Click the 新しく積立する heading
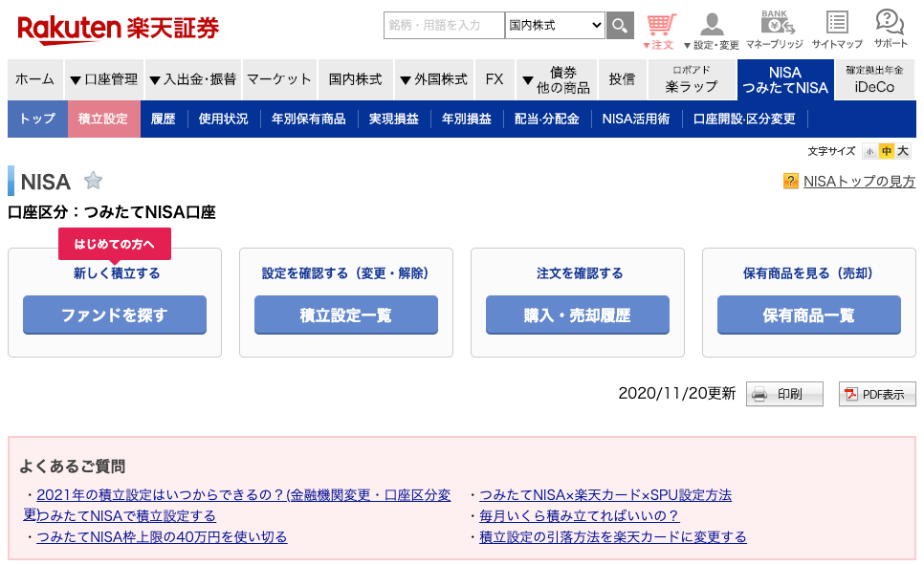The image size is (924, 565). click(x=117, y=273)
